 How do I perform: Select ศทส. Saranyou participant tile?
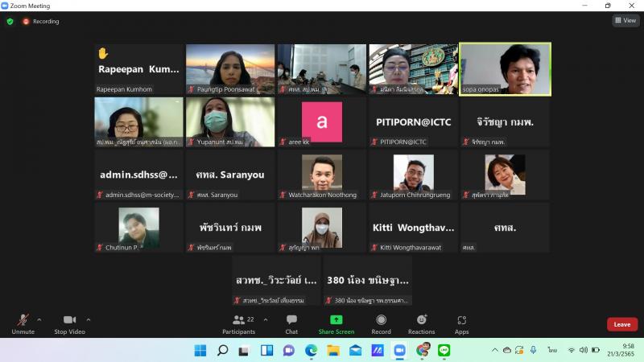230,175
